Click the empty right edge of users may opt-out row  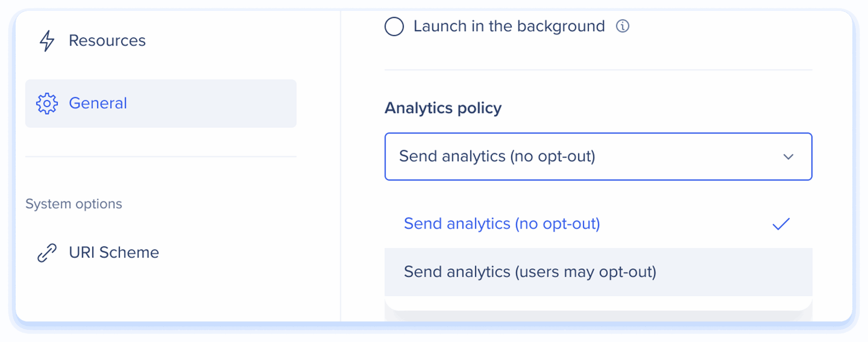coord(763,272)
